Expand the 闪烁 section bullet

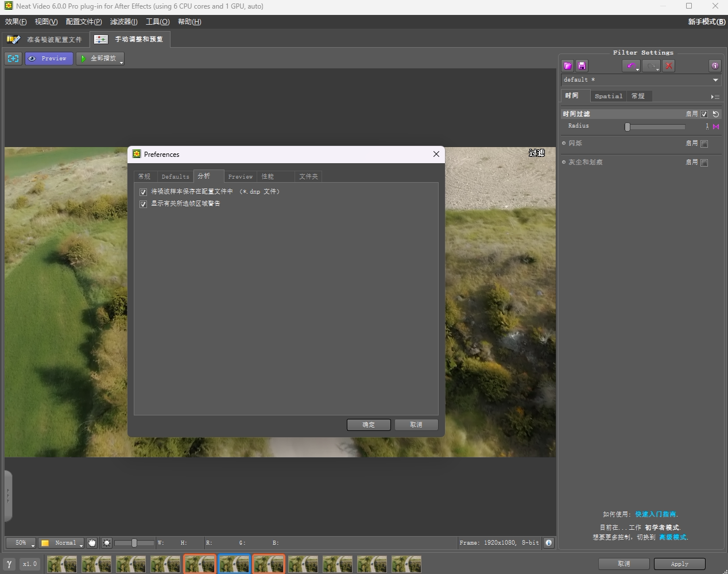coord(564,143)
